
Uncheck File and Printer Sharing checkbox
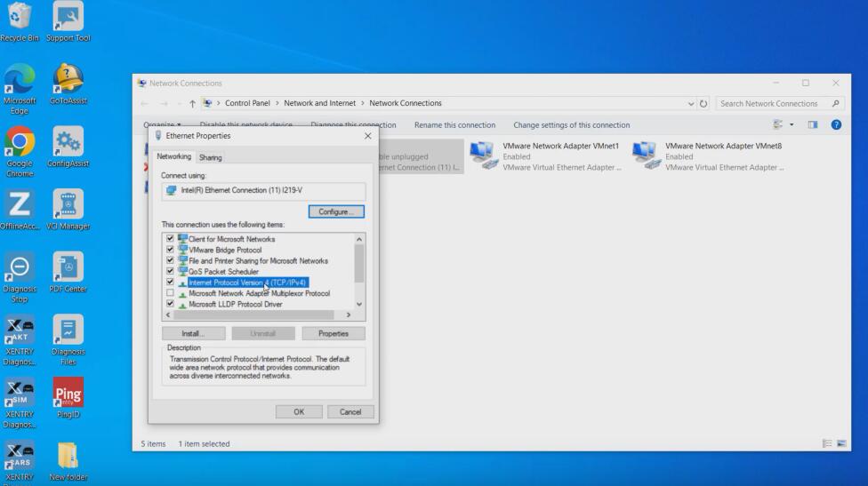pos(170,260)
